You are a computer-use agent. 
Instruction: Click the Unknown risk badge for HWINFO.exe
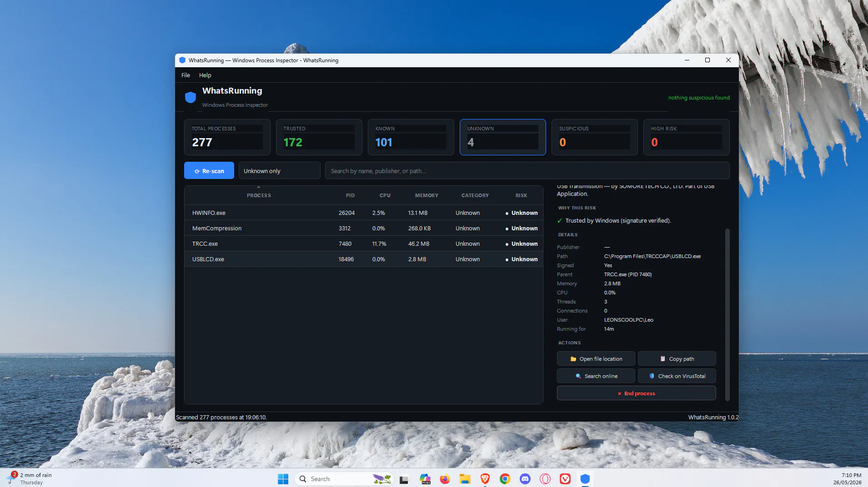522,213
